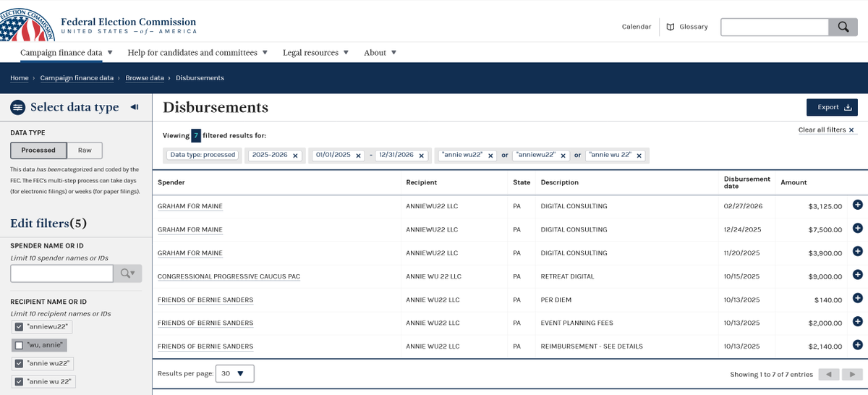Collapse the filter panel arrow icon
868x395 pixels.
click(135, 107)
